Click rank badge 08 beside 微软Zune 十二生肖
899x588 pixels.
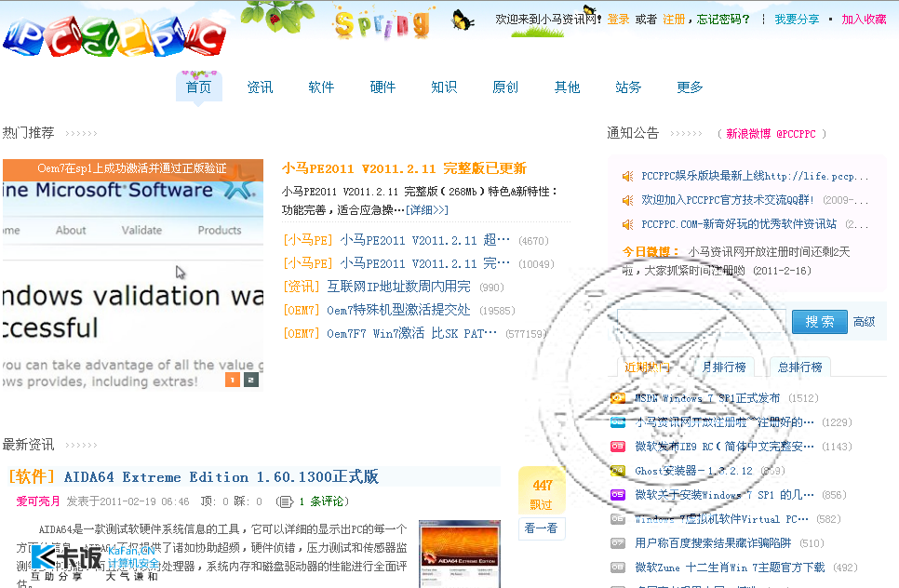(618, 568)
